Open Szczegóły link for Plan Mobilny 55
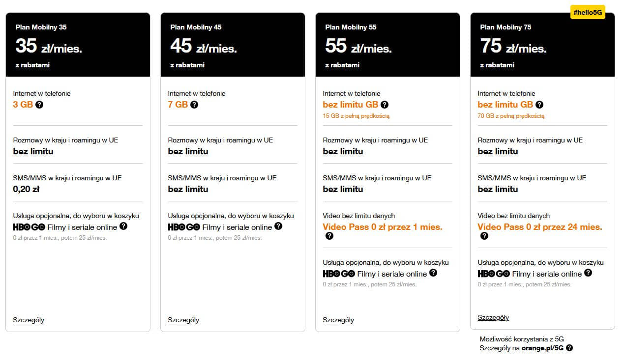Screen dimensions: 625x364 click(x=338, y=320)
